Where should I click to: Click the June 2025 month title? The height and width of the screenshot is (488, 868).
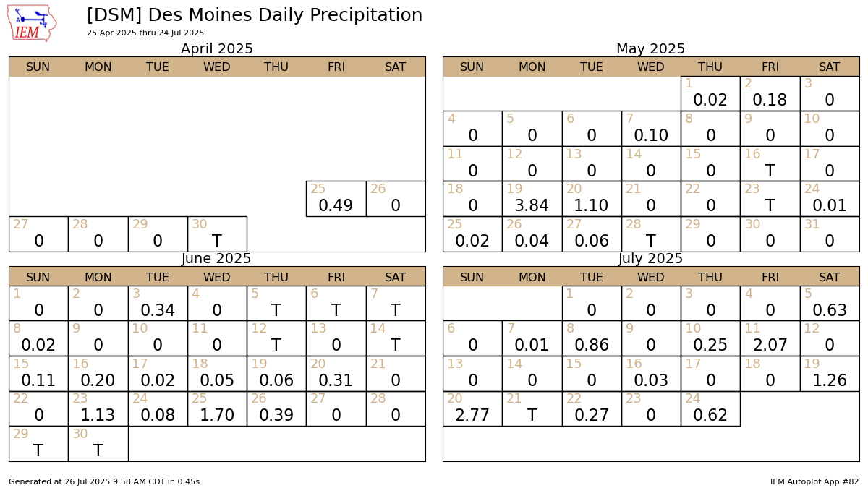[x=217, y=259]
